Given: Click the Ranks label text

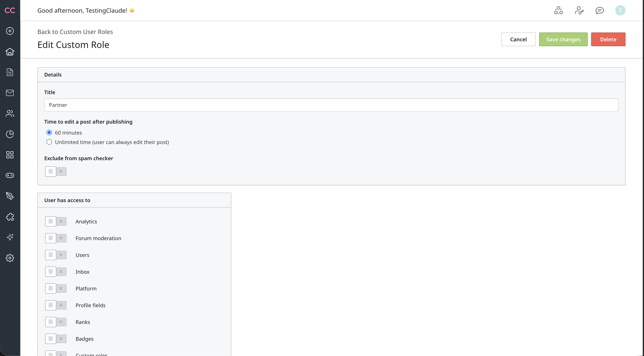Looking at the screenshot, I should (x=83, y=322).
